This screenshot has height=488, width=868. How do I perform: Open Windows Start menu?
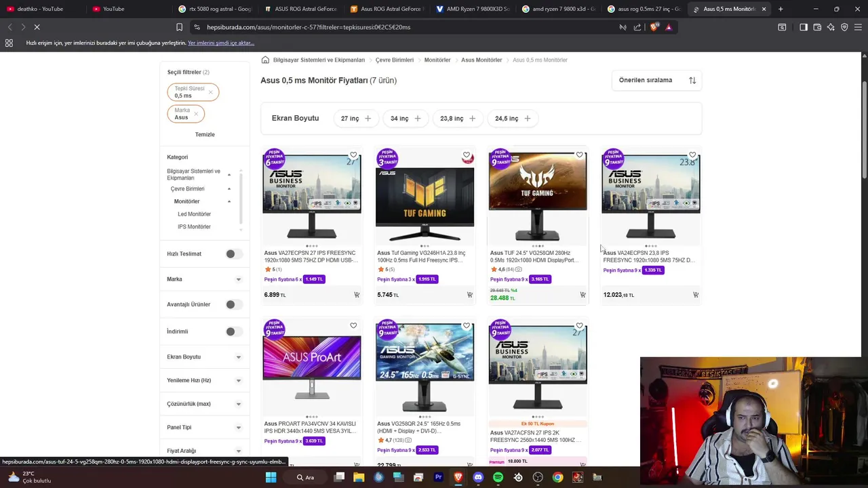click(x=271, y=477)
